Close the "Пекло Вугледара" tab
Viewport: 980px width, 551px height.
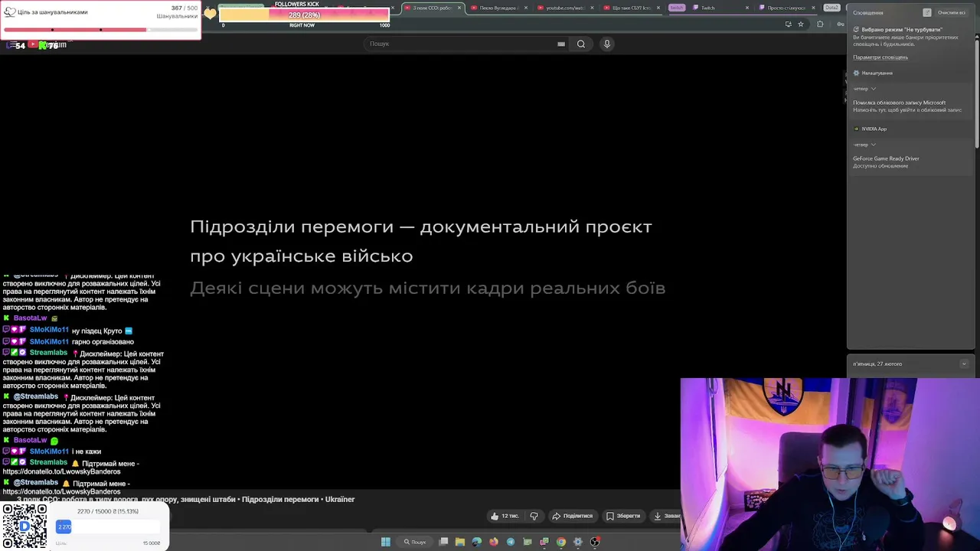(x=526, y=8)
